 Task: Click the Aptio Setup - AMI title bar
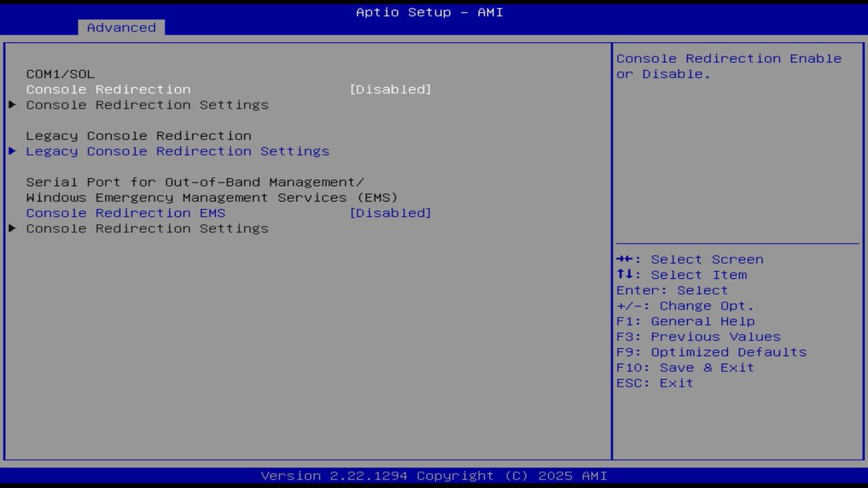[x=428, y=12]
